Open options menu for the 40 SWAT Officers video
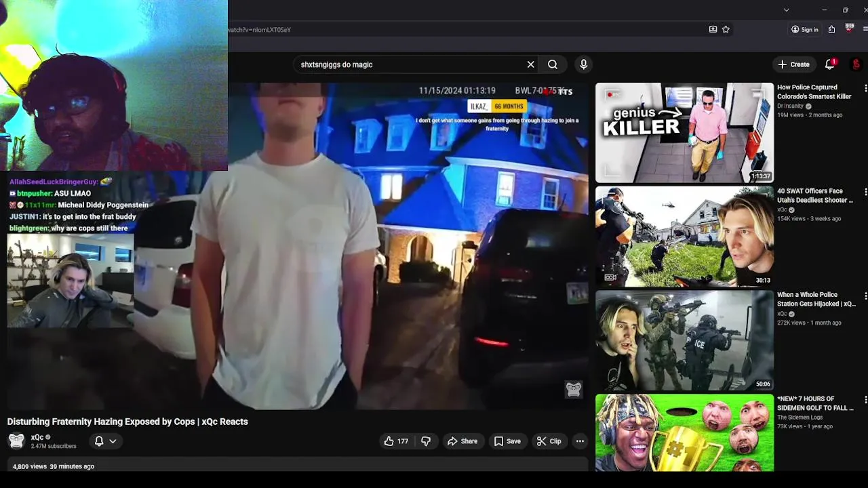 point(865,192)
